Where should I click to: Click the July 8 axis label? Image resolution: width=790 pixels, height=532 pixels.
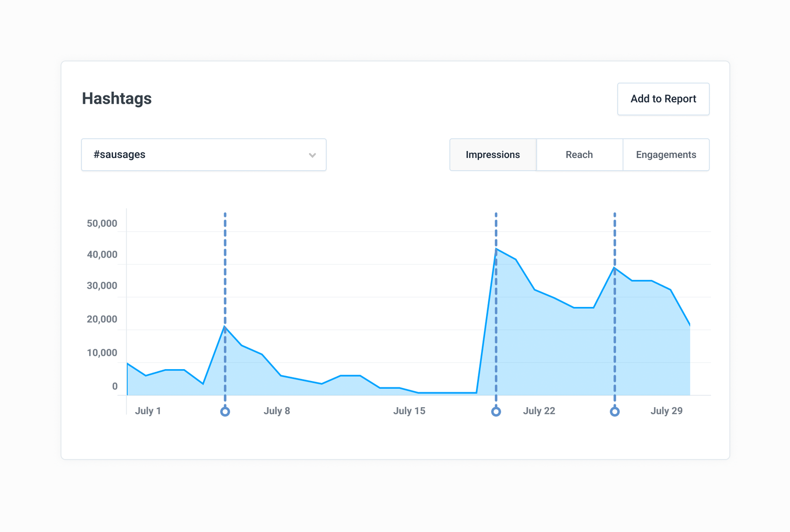276,411
